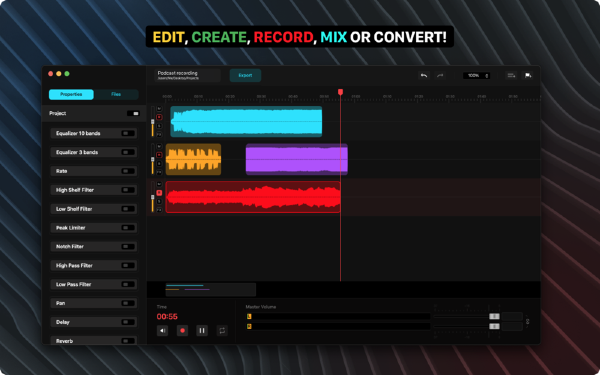Select the purple audio clip
Screen dimensions: 600x375
297,159
